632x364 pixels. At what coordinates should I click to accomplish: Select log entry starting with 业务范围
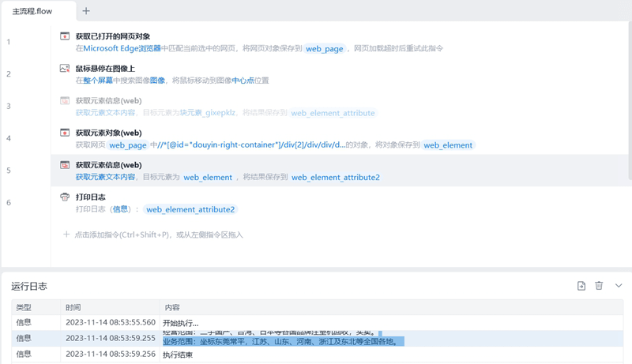[318, 339]
